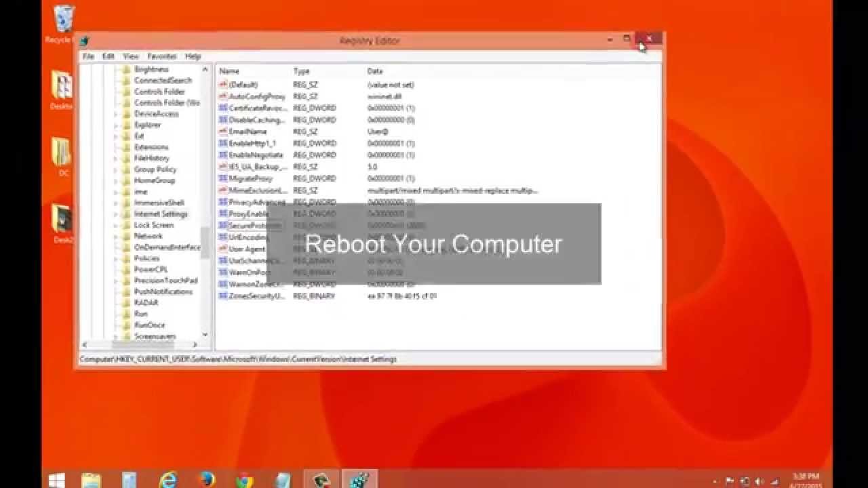Click the Brightness folder icon in tree

[x=125, y=69]
